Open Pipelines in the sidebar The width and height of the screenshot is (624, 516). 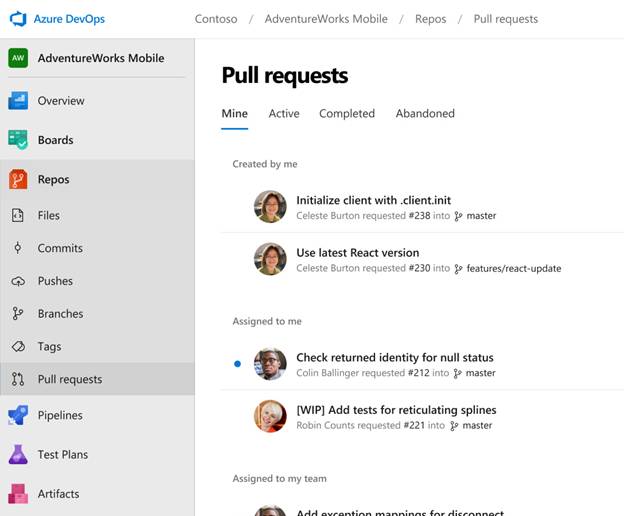[x=97, y=415]
